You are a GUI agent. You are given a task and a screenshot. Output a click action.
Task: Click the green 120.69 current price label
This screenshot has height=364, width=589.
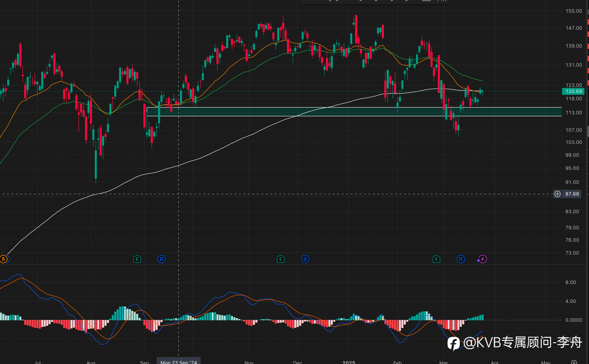pos(573,91)
